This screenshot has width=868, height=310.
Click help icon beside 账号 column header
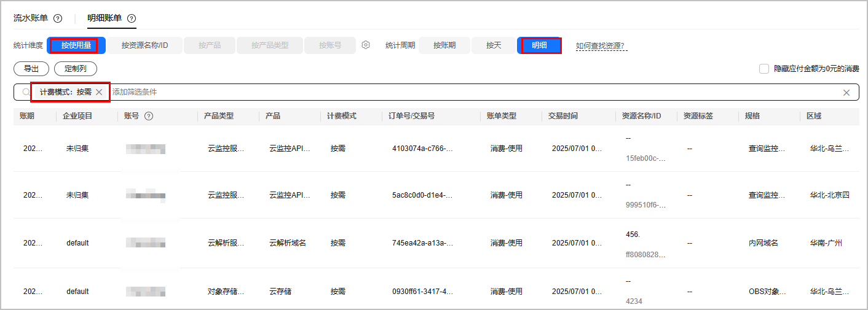pos(148,116)
